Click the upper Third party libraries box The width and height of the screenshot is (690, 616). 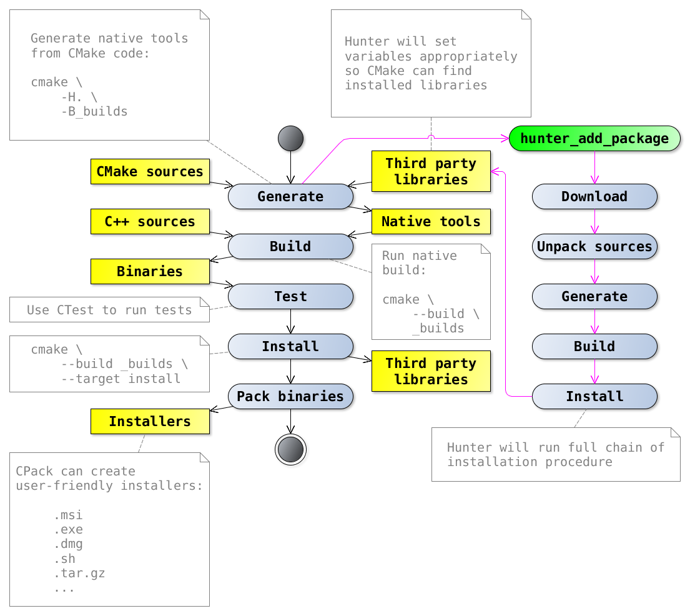pos(431,171)
